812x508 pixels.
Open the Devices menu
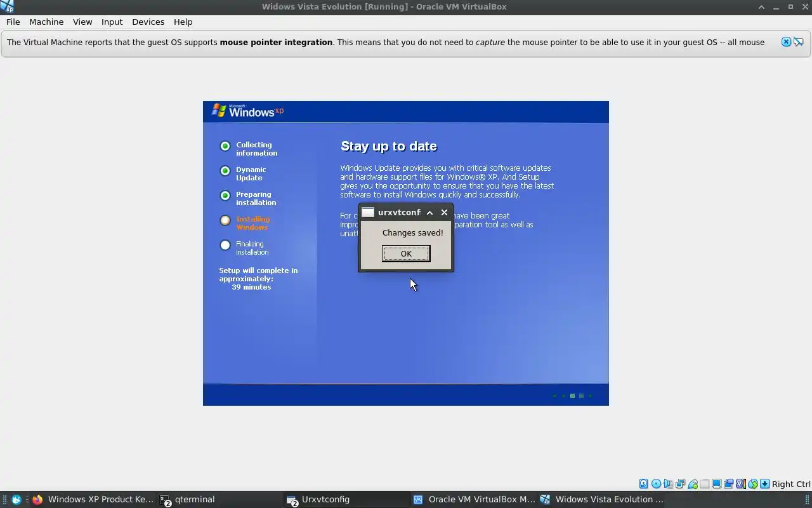148,22
